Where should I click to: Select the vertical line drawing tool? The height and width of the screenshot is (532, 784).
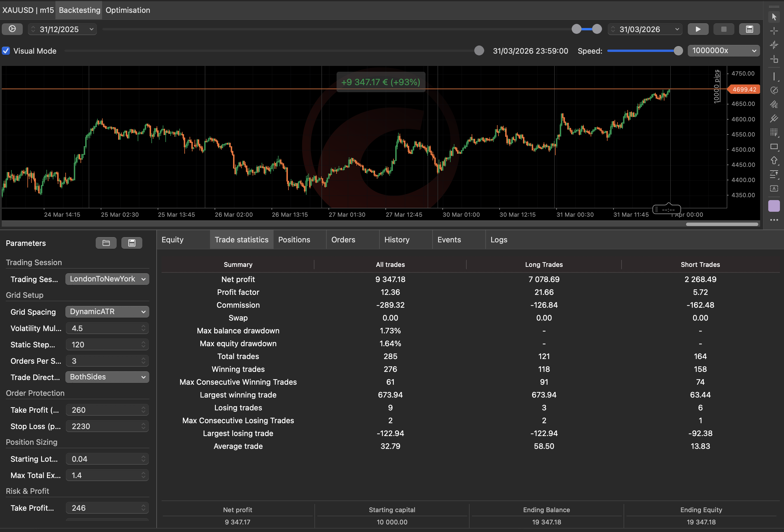pos(774,77)
